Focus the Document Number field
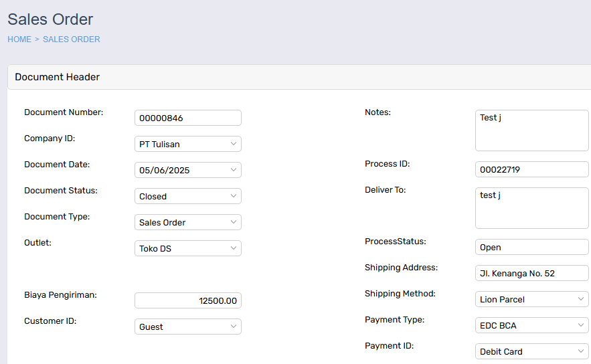This screenshot has height=364, width=591. coord(187,118)
